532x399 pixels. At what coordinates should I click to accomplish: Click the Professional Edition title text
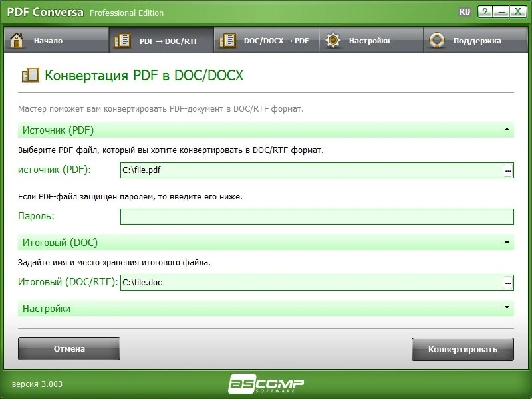point(126,13)
